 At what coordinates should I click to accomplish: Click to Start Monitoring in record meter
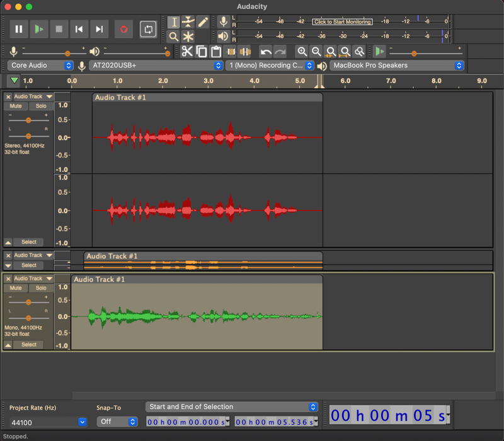[x=343, y=22]
